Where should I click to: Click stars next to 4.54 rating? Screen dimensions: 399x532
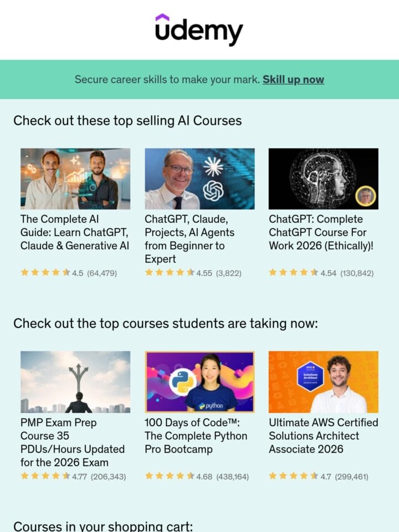point(294,273)
